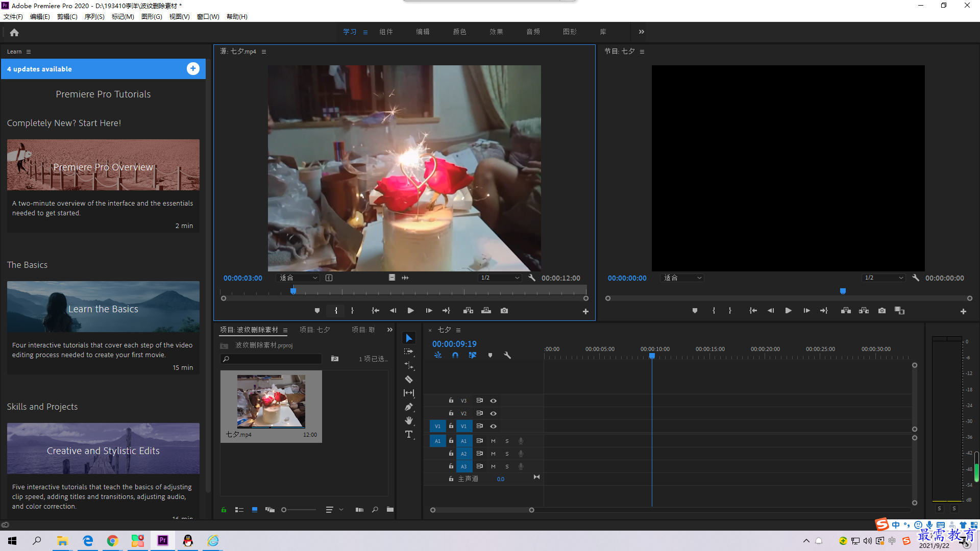980x551 pixels.
Task: Select the Pen tool
Action: click(x=409, y=407)
